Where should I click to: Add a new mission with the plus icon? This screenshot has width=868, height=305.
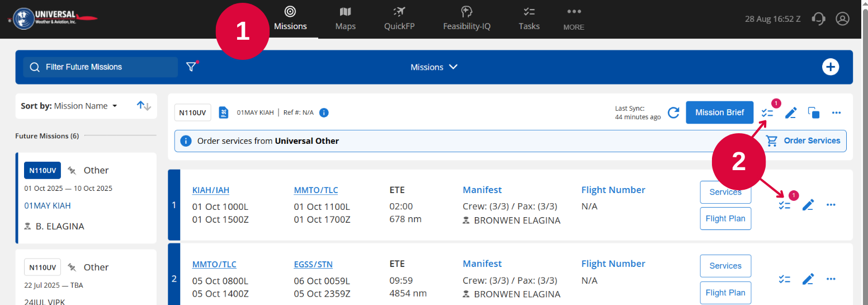coord(831,67)
